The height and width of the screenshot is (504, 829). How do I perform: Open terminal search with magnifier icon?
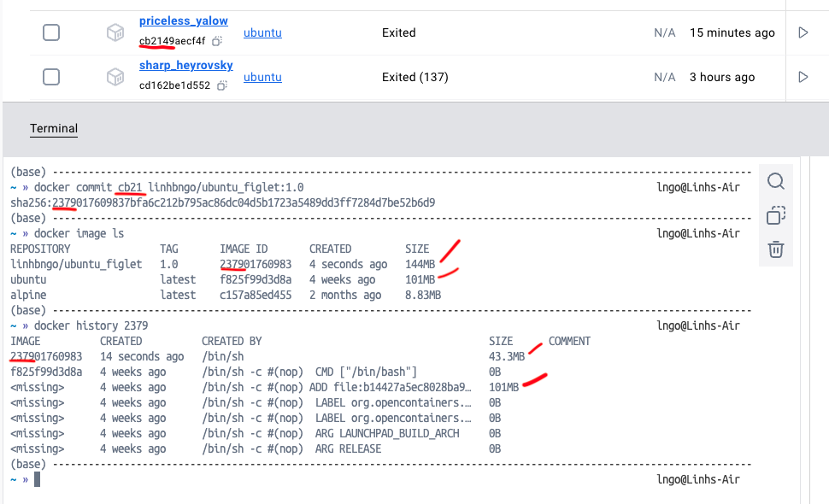point(776,181)
